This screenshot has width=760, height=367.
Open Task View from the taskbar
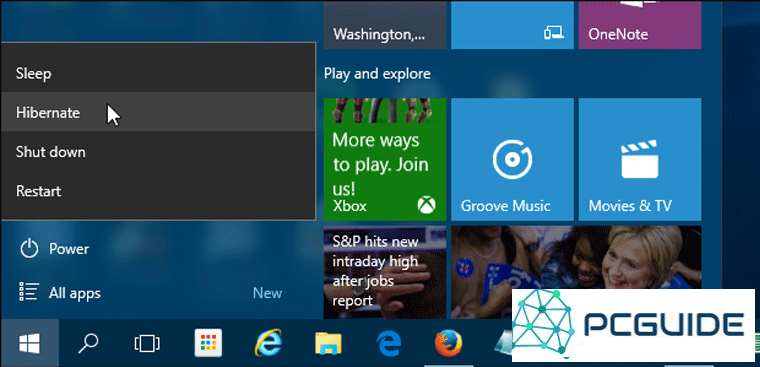click(147, 344)
